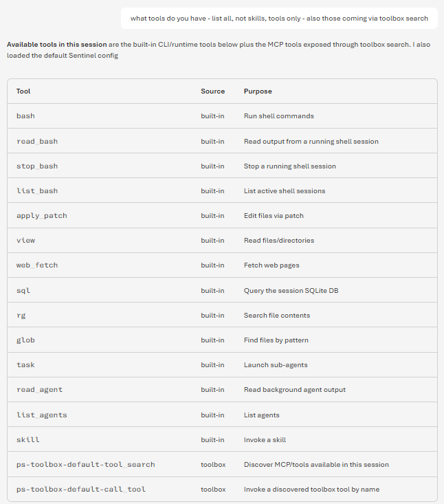Click the 'task' tool name
This screenshot has width=444, height=504.
coord(25,365)
